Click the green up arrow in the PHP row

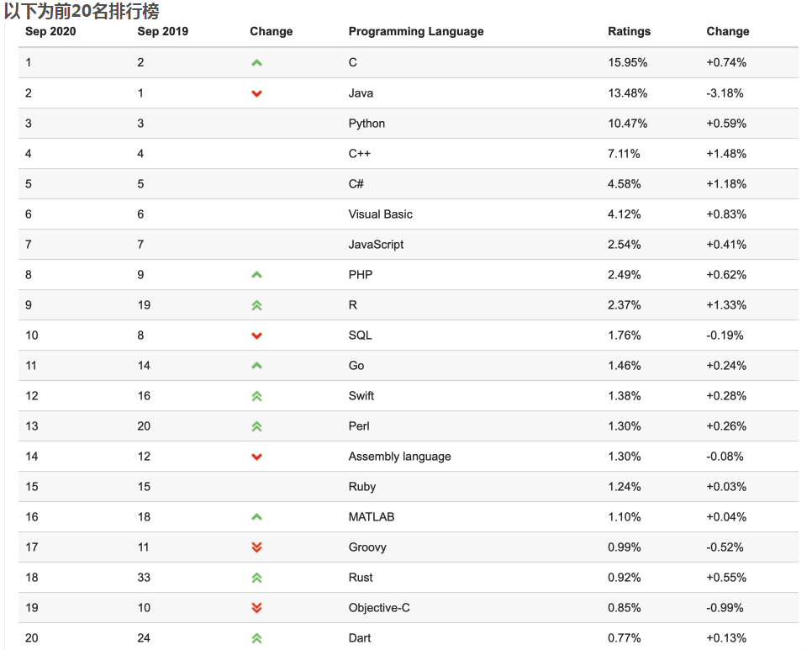click(x=256, y=275)
